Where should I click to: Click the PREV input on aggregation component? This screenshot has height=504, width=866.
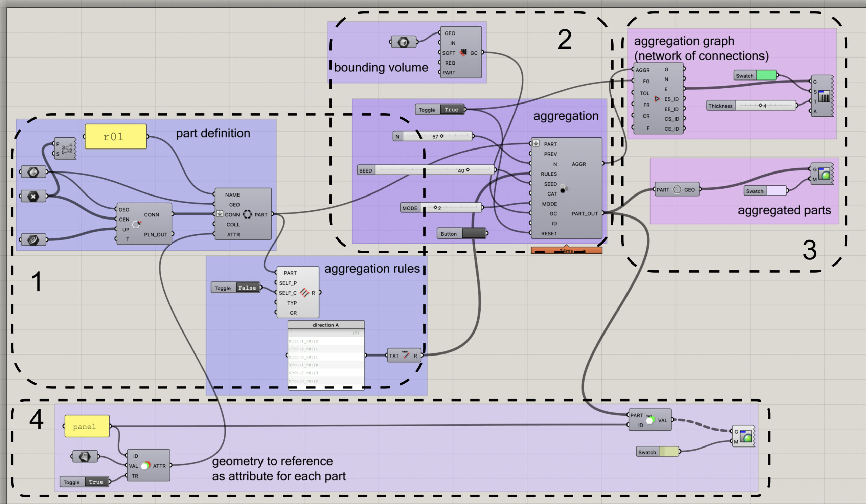pos(550,154)
